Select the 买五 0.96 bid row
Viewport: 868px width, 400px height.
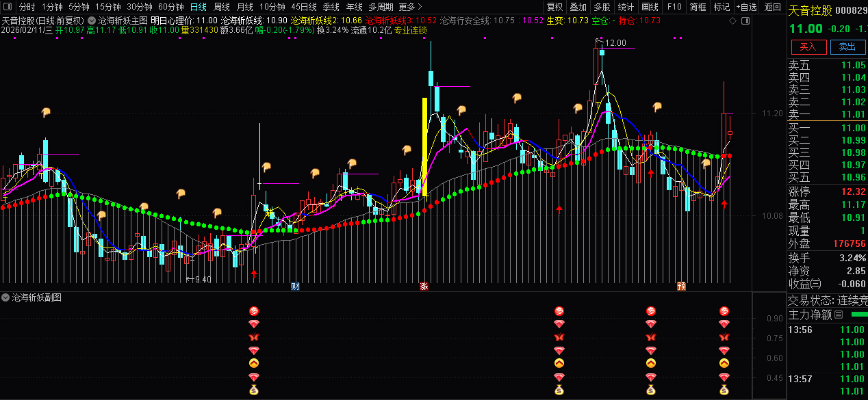click(827, 177)
